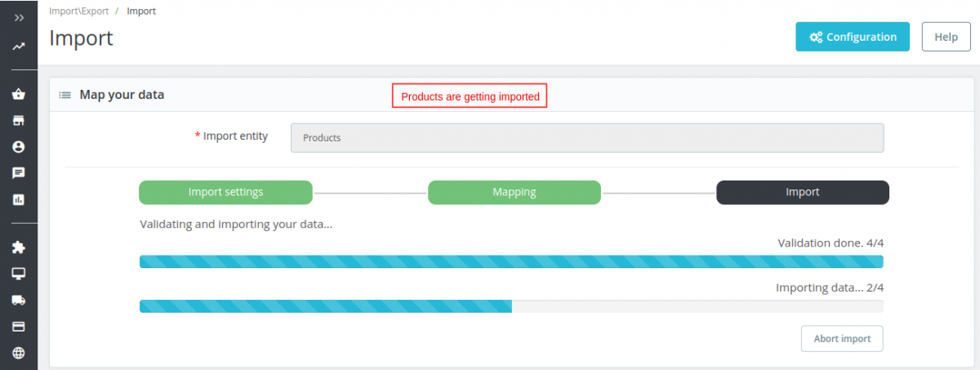980x370 pixels.
Task: Follow the Import\Export breadcrumb link
Action: (78, 11)
